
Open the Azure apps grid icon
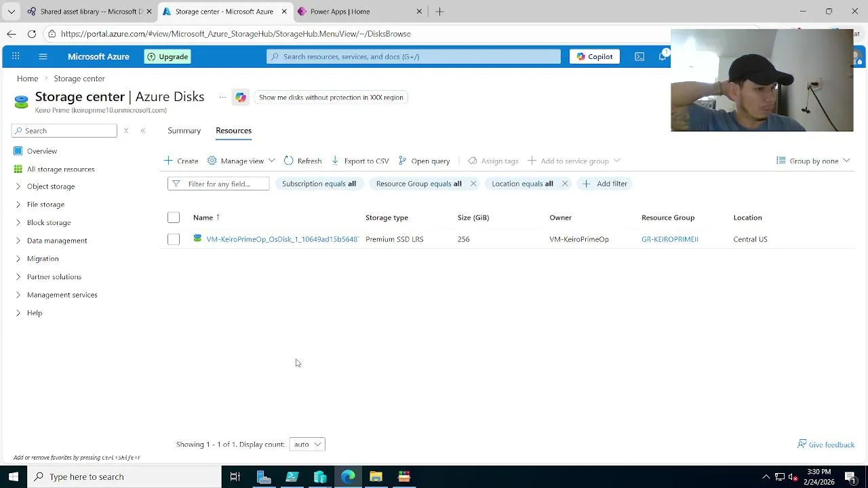[x=16, y=56]
